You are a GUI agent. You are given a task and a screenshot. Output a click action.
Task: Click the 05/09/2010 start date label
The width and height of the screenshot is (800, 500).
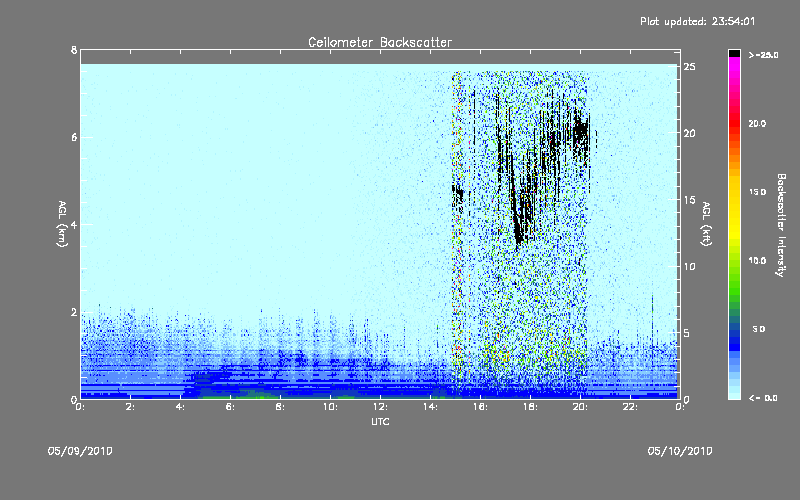80,451
